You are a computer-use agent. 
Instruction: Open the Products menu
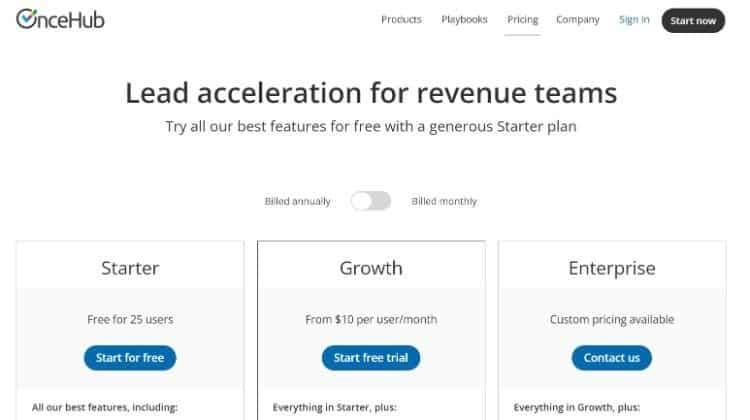click(x=401, y=19)
